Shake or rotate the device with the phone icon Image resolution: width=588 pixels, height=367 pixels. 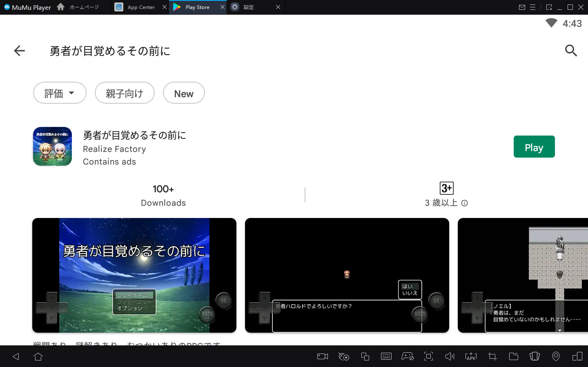(x=535, y=356)
